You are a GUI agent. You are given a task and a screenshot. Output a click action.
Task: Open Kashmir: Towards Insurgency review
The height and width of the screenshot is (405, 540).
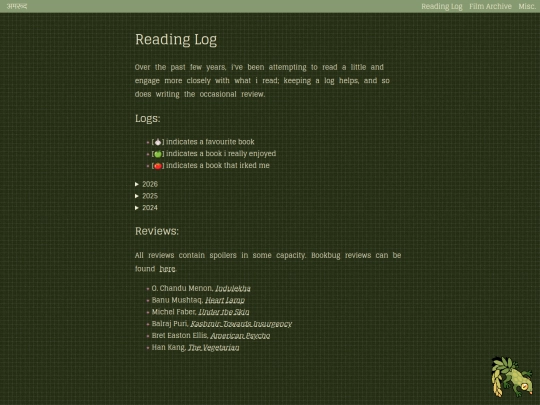pos(241,324)
